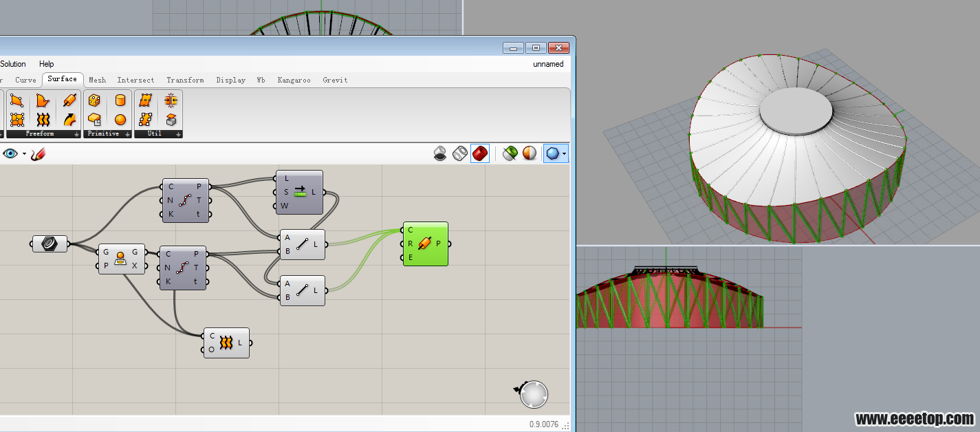Switch to the Intersect tab
The height and width of the screenshot is (432, 980).
(135, 80)
